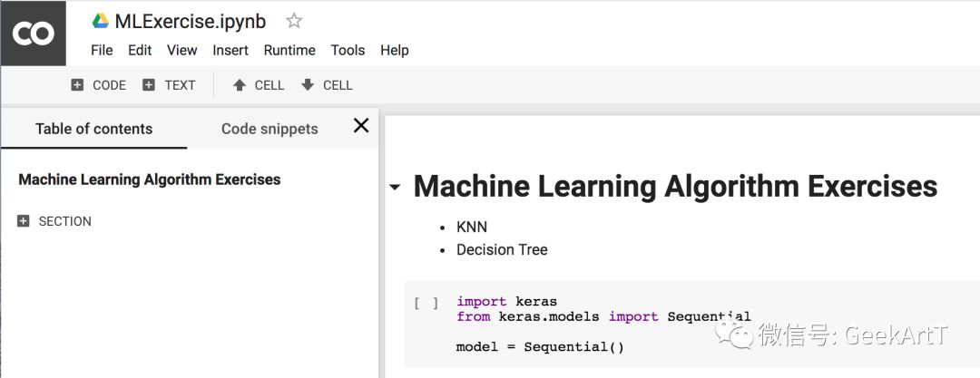Move cell down with arrow button
Viewport: 980px width, 378px height.
point(327,85)
